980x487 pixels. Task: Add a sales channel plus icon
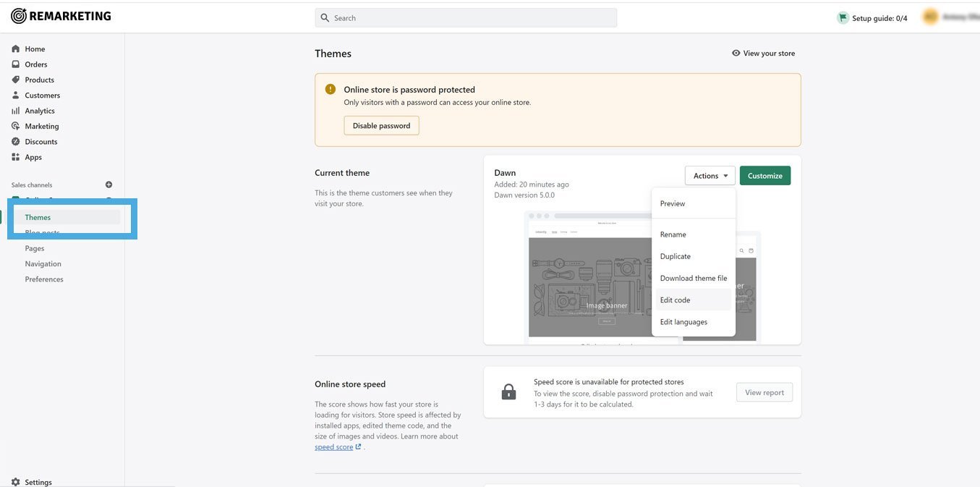point(109,185)
